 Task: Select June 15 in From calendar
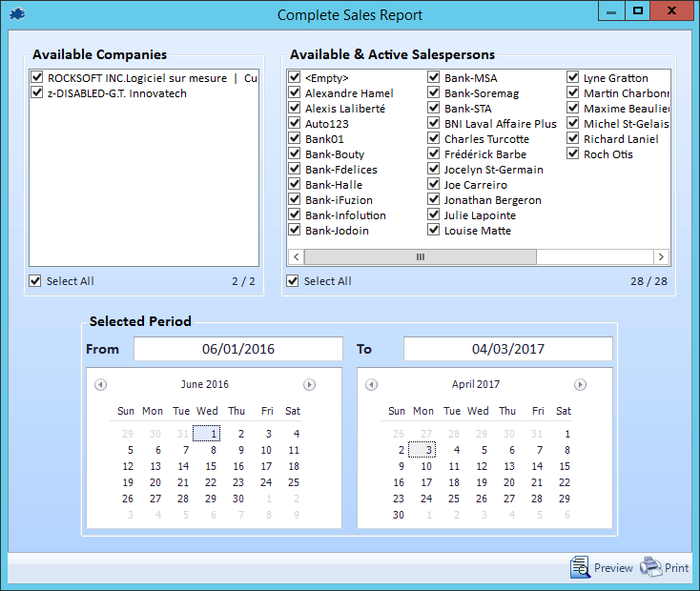click(x=211, y=467)
